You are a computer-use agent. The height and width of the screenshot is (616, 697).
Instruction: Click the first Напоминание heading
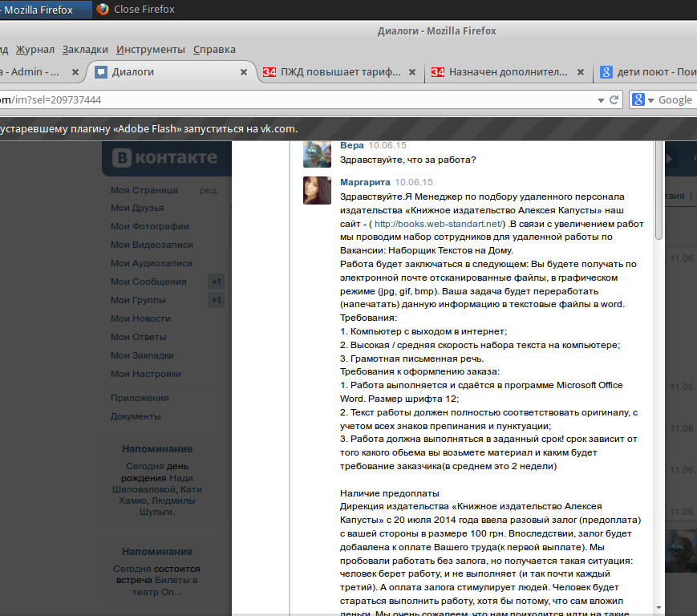pyautogui.click(x=157, y=449)
